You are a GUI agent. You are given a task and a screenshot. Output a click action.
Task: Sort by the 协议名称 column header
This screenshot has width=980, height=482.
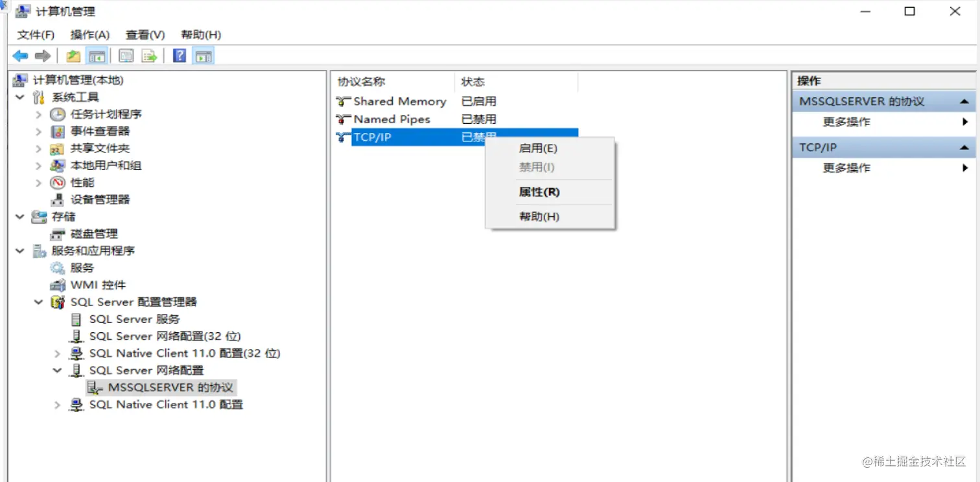coord(393,82)
